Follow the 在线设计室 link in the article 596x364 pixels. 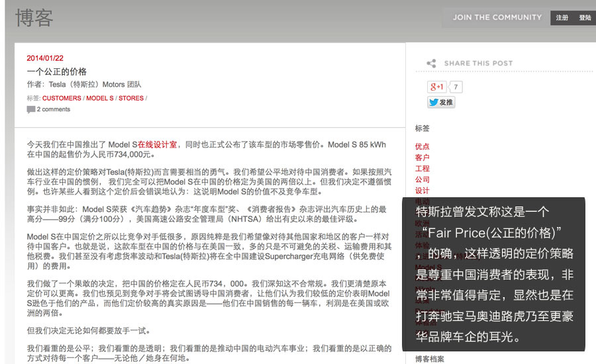click(158, 144)
